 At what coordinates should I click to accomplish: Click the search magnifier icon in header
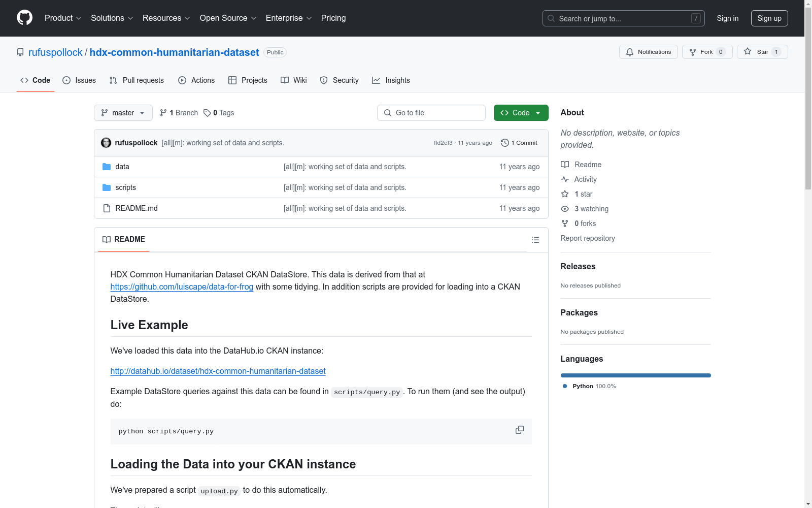[551, 18]
